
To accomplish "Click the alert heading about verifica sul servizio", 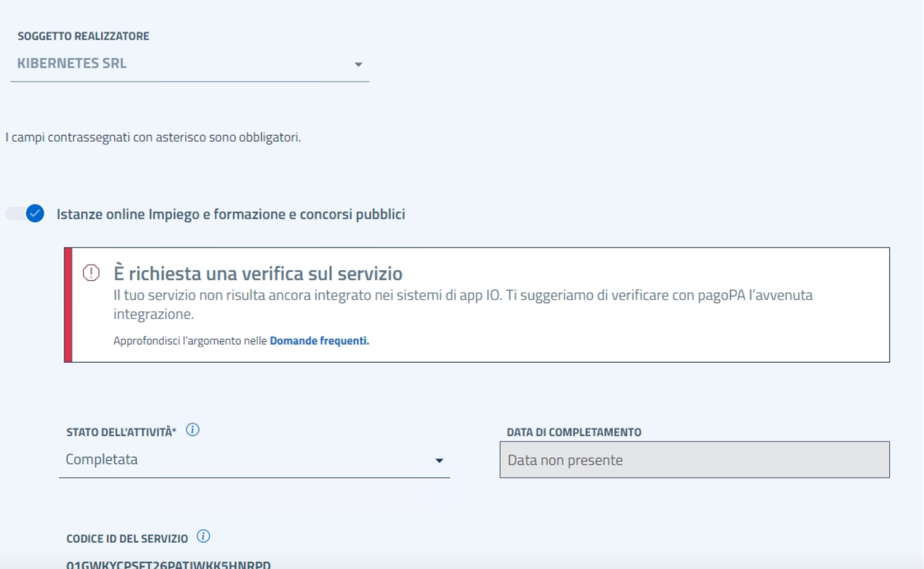I will (258, 274).
